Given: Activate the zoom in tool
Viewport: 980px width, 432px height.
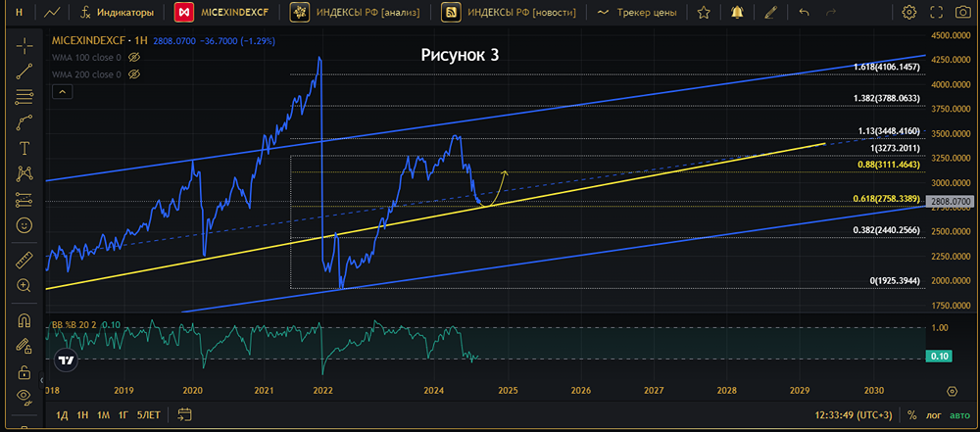Looking at the screenshot, I should [x=24, y=285].
